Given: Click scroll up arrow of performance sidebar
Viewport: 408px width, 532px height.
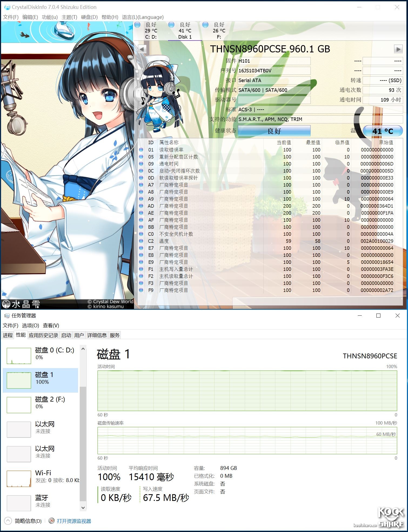Looking at the screenshot, I should (x=83, y=349).
